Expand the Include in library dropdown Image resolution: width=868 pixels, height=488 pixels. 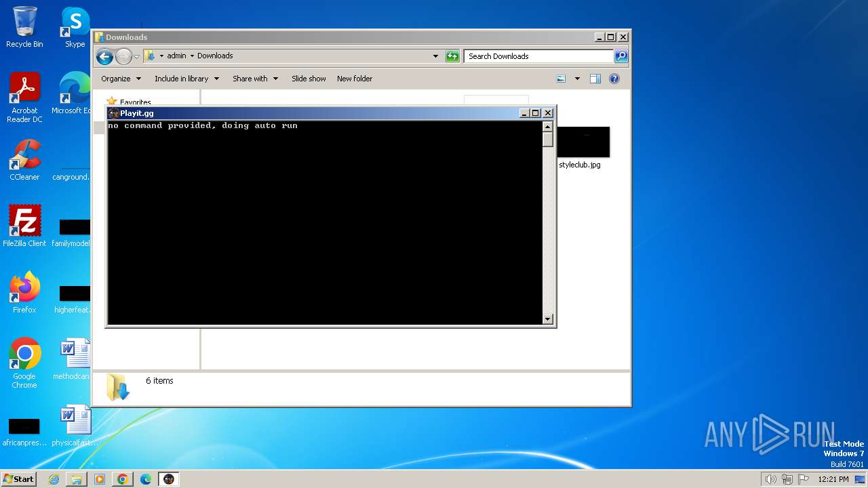click(186, 79)
